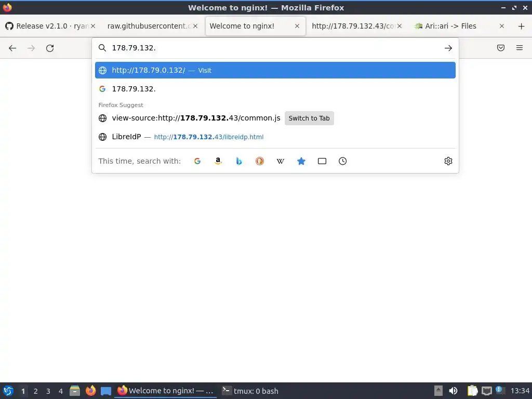Reload the current page

click(50, 48)
